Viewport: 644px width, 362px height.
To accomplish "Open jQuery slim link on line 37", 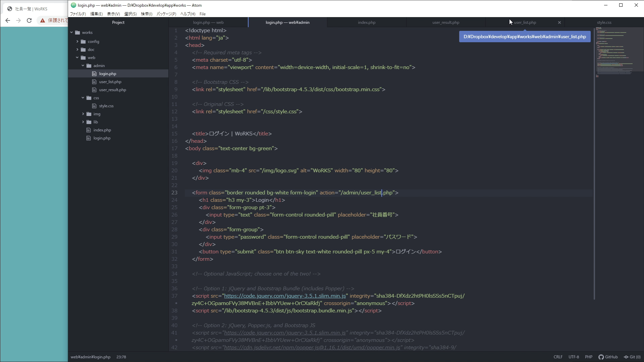I will pos(285,296).
